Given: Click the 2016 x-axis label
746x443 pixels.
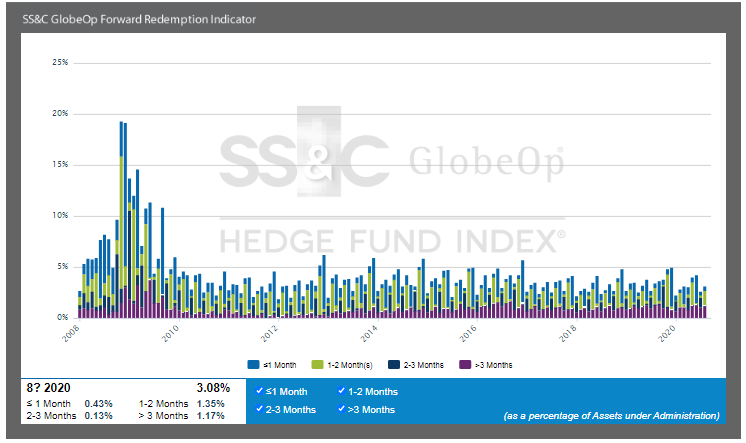Looking at the screenshot, I should pyautogui.click(x=469, y=334).
